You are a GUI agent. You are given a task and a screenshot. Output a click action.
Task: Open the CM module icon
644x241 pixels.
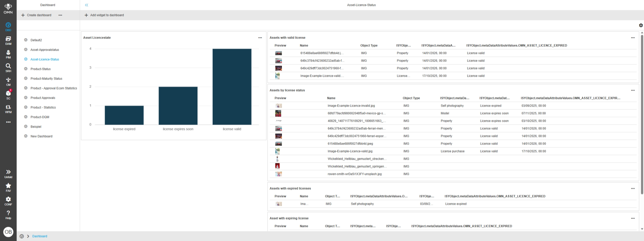(8, 82)
